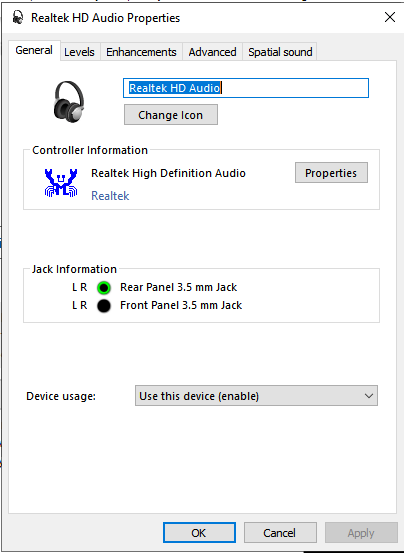Image resolution: width=404 pixels, height=553 pixels.
Task: Click the Apply button
Action: pyautogui.click(x=361, y=533)
